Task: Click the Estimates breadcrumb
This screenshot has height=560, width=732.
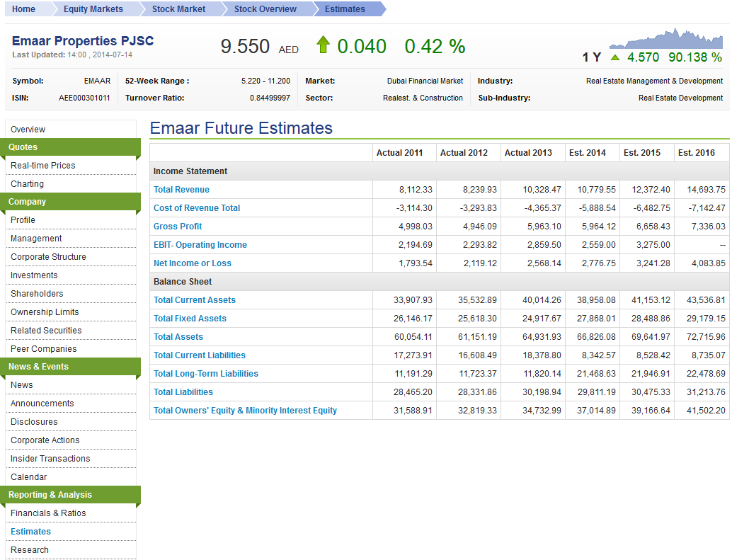Action: coord(345,9)
